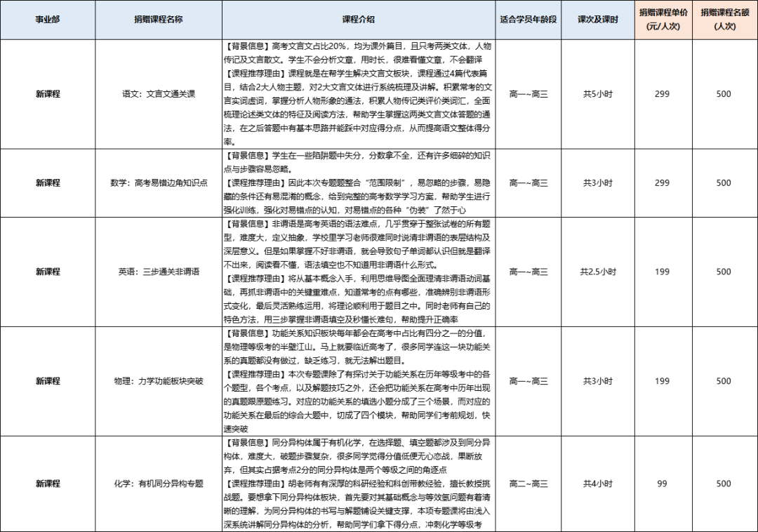Select the 共2.5小时 duration cell
Screen dimensions: 758x532
point(597,272)
